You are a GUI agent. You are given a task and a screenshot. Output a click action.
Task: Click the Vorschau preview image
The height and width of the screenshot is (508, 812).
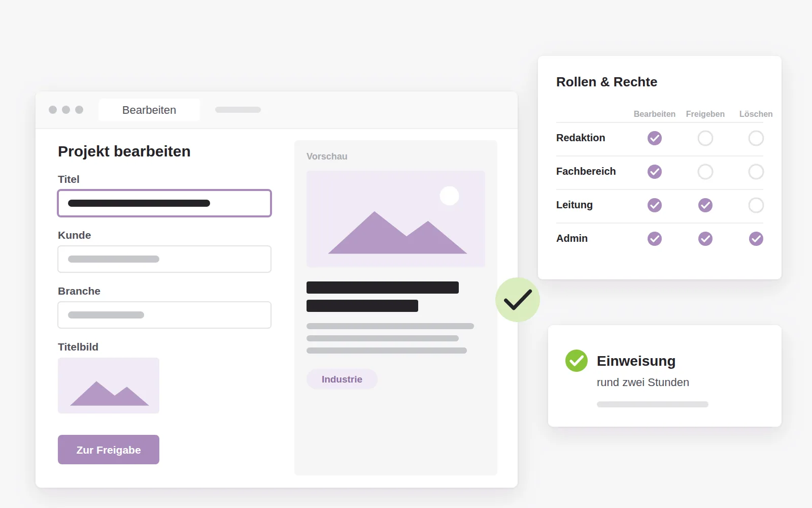396,219
